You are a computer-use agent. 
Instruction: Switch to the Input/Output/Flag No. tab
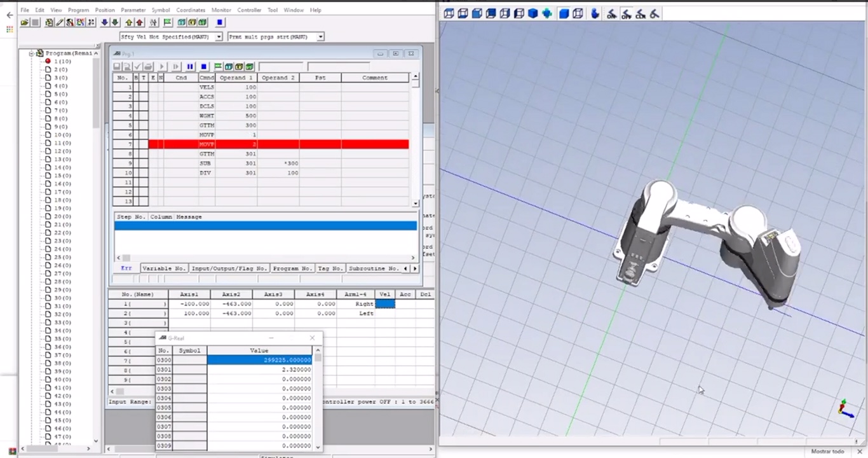(x=229, y=268)
